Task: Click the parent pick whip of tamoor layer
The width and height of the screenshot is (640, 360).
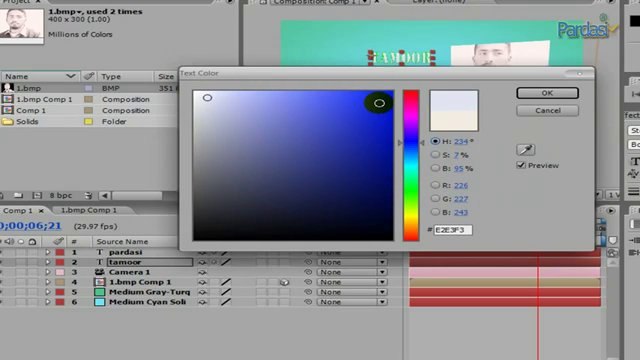Action: [308, 262]
